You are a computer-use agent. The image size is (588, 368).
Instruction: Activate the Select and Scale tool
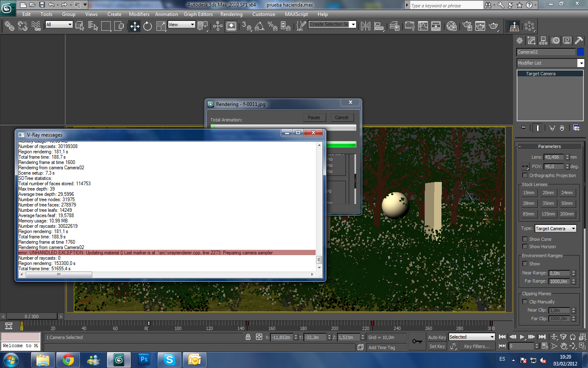coord(161,26)
